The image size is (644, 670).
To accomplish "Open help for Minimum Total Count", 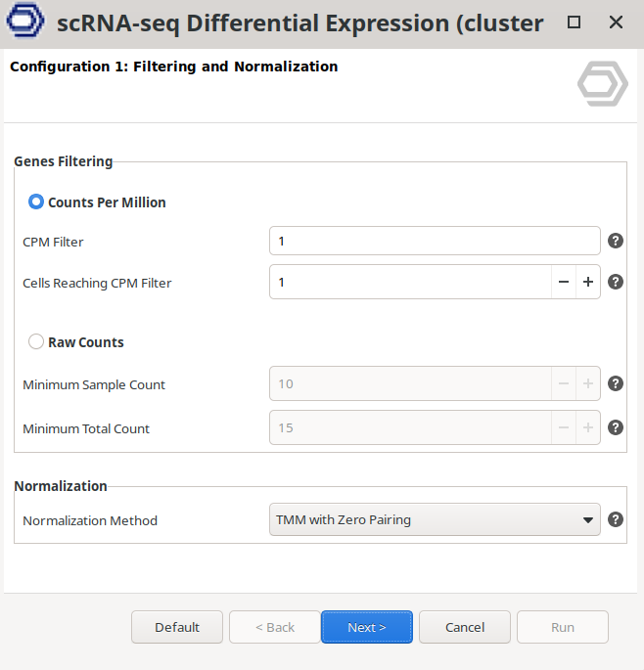I will 616,427.
